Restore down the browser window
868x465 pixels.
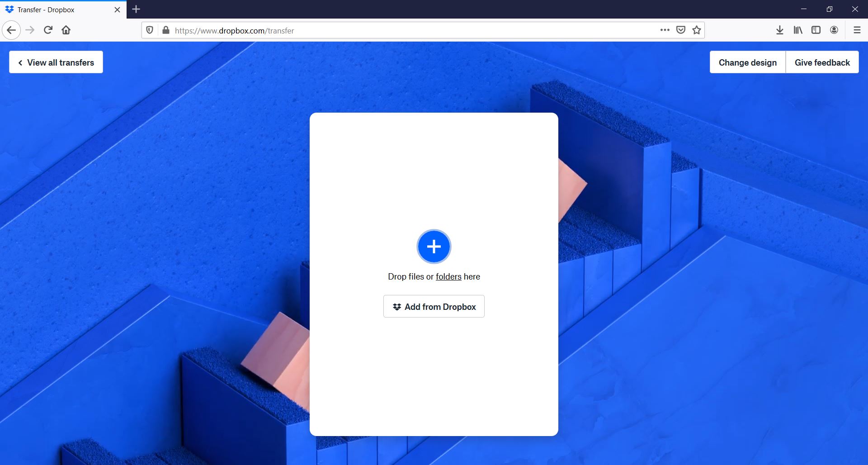pos(829,9)
